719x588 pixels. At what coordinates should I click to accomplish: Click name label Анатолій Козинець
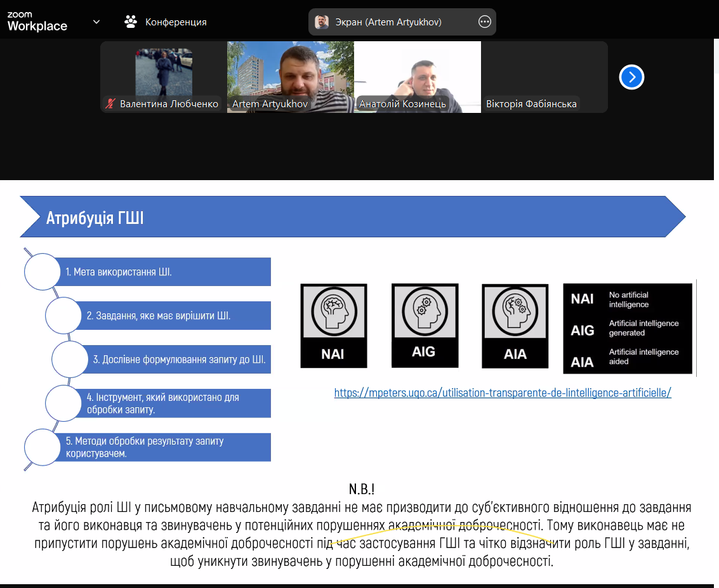click(x=402, y=104)
